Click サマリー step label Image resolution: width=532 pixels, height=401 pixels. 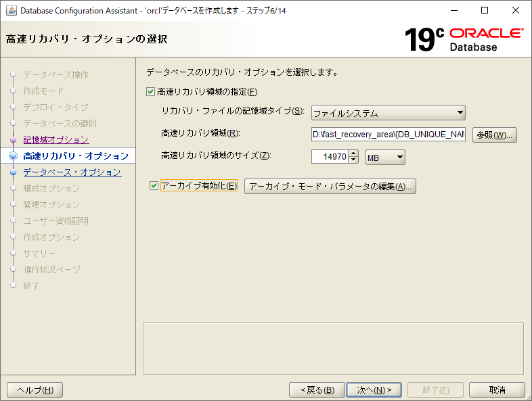coord(39,254)
